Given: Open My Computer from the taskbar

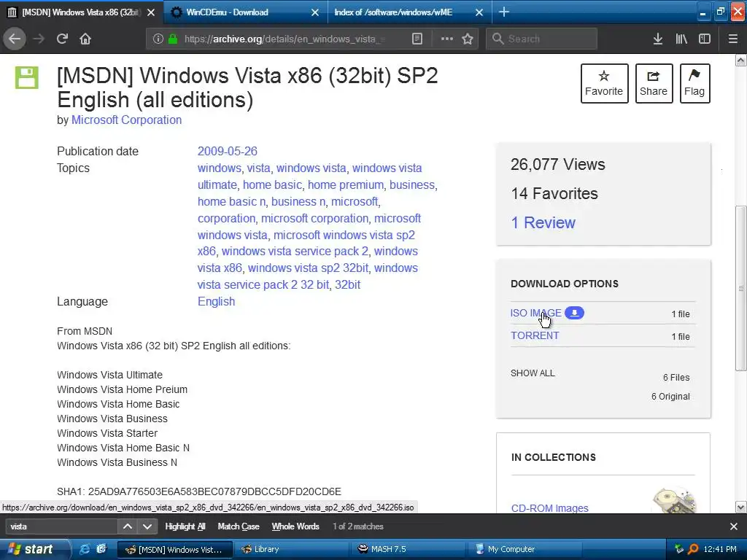Looking at the screenshot, I should [524, 549].
